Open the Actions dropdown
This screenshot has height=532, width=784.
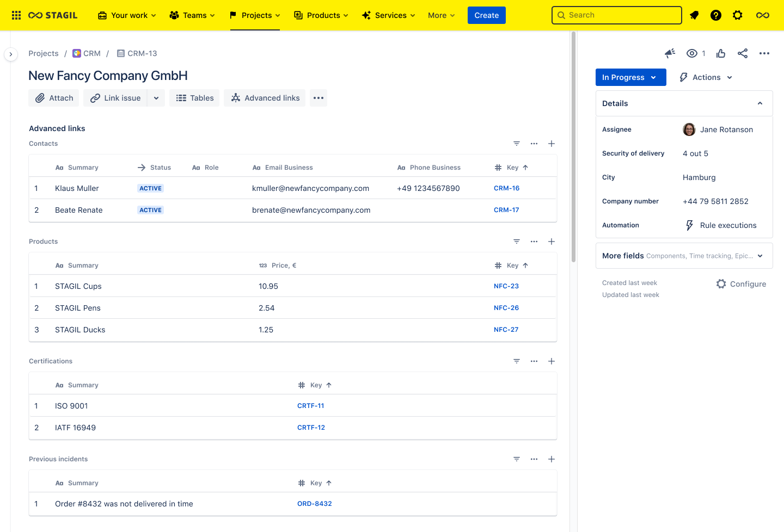point(706,77)
